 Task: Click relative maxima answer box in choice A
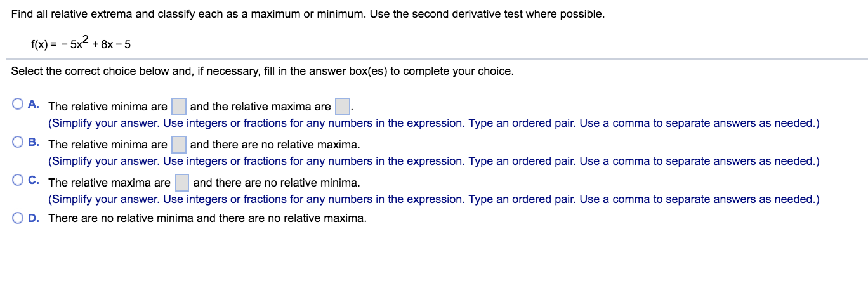pyautogui.click(x=342, y=106)
